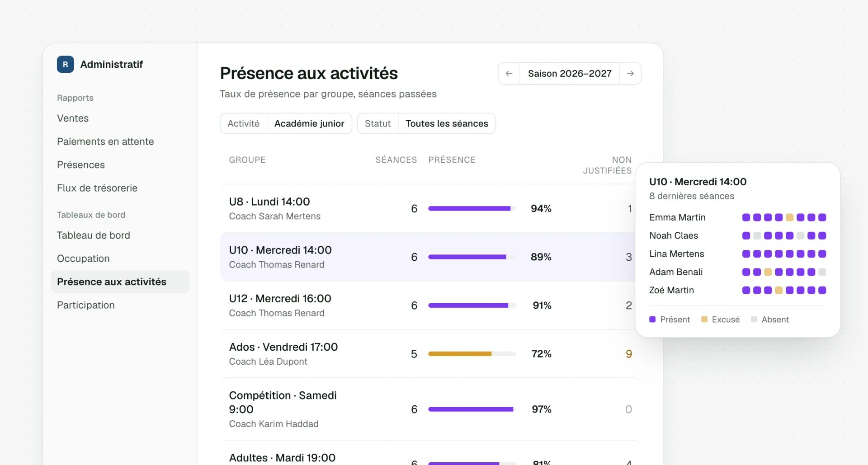868x465 pixels.
Task: Click the blue R logo icon
Action: (x=66, y=64)
